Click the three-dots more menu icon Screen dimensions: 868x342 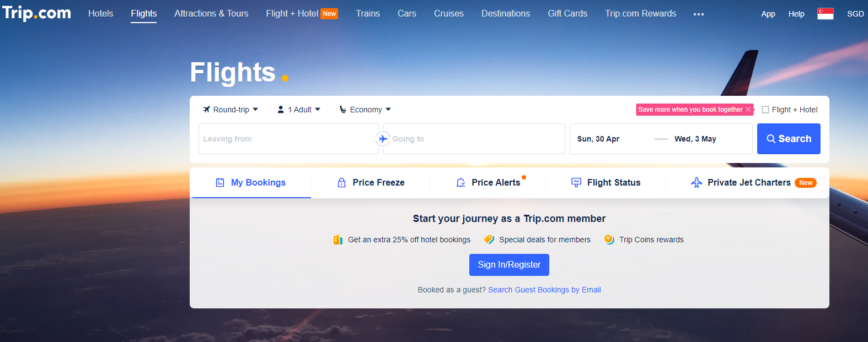point(699,14)
